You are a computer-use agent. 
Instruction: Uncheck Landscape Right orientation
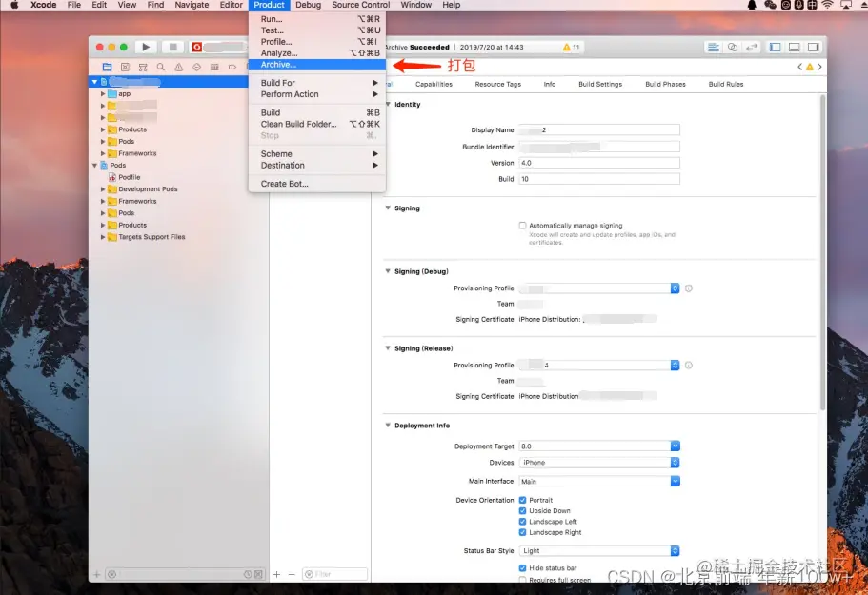click(522, 532)
